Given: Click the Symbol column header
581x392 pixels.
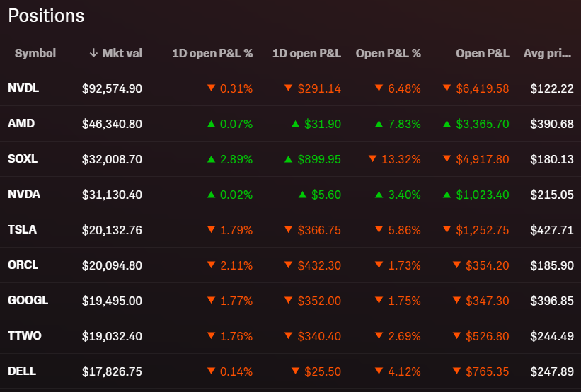Looking at the screenshot, I should tap(35, 53).
